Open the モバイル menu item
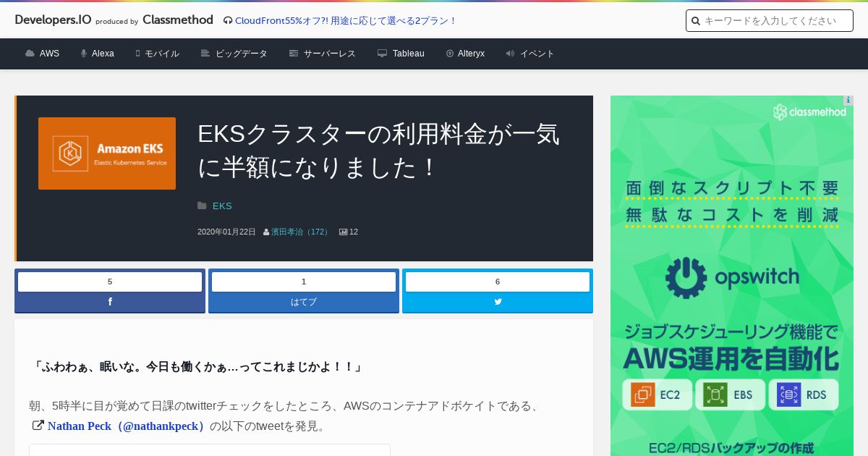 pyautogui.click(x=162, y=54)
